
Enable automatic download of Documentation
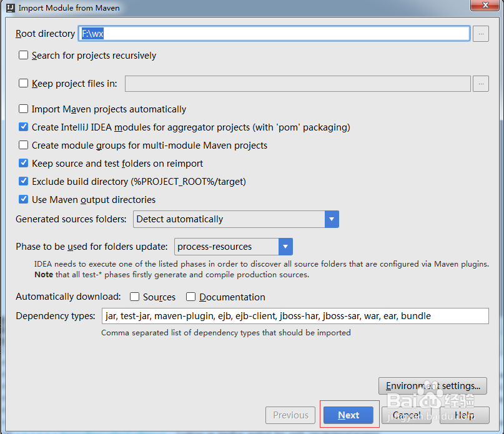(190, 297)
